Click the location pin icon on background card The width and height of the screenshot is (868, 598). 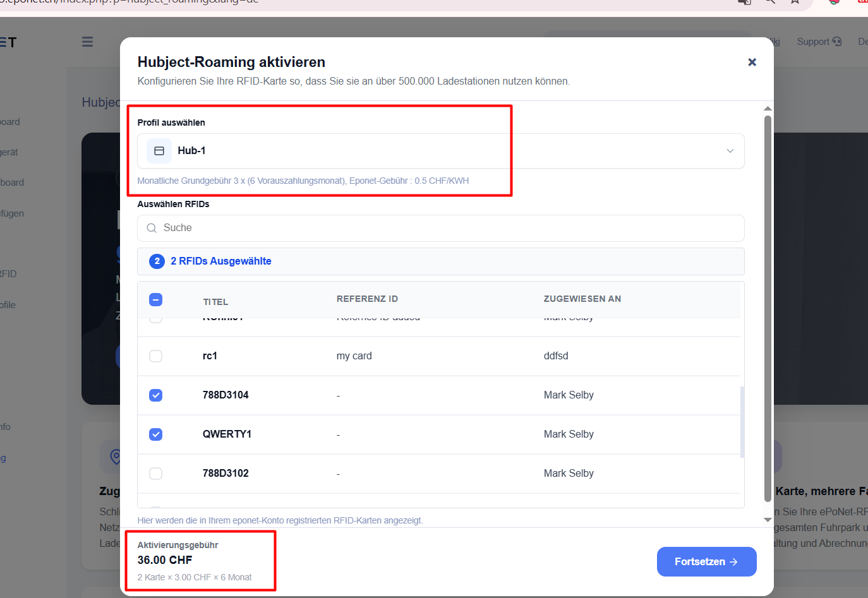[x=115, y=456]
